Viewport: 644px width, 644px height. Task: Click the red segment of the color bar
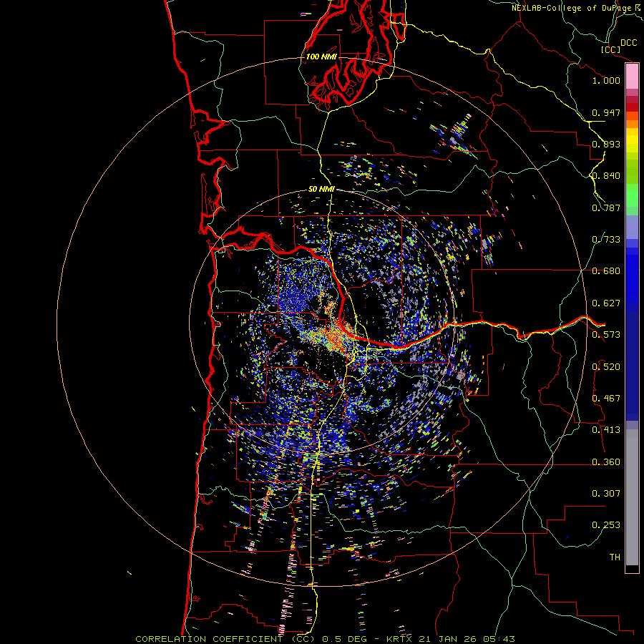click(x=632, y=107)
